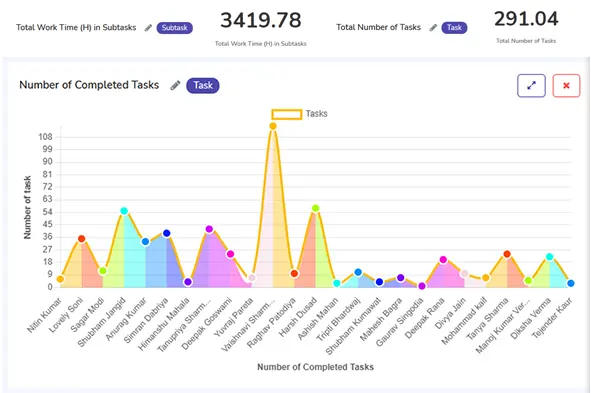Select Harsh Dusad's green peak data point
The width and height of the screenshot is (591, 393).
(315, 208)
